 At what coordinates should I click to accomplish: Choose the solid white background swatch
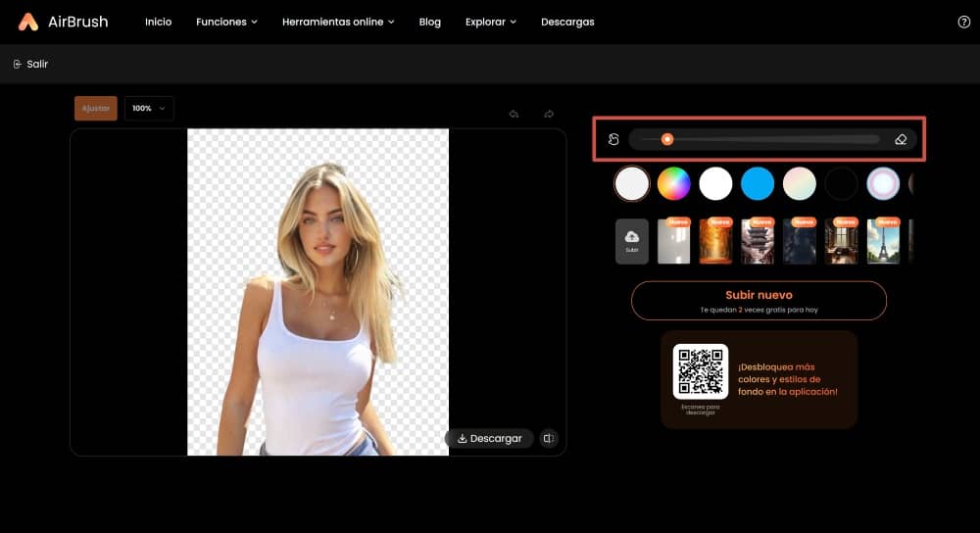pyautogui.click(x=715, y=183)
